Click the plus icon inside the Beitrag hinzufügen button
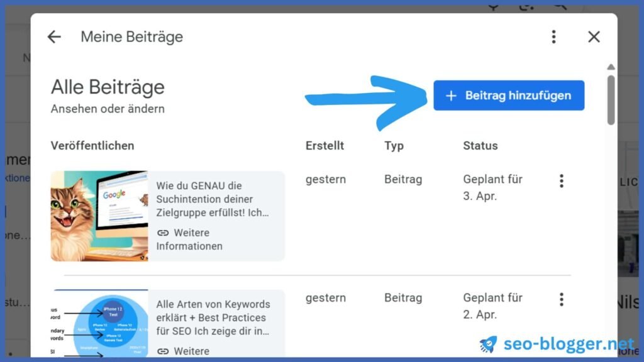The image size is (644, 362). coord(450,95)
